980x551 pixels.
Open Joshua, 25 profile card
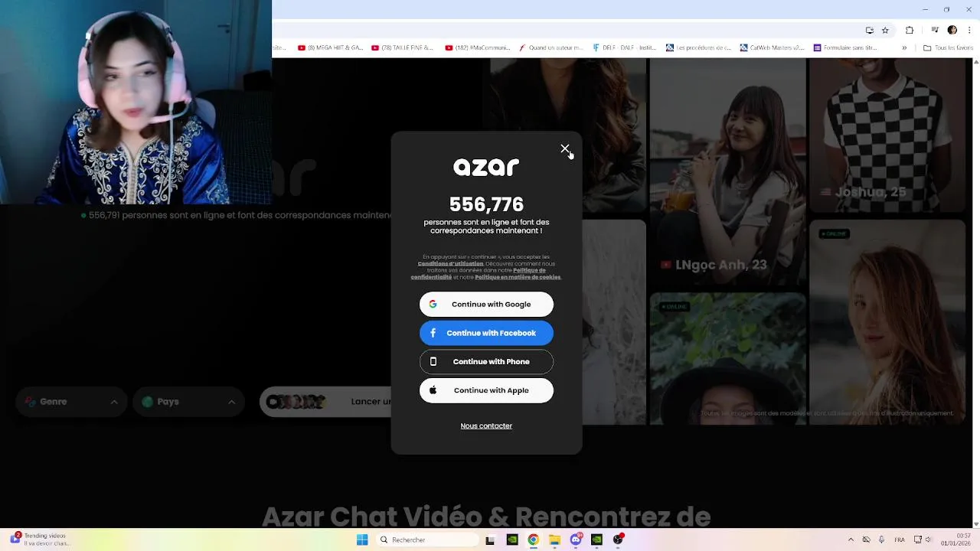pos(887,135)
